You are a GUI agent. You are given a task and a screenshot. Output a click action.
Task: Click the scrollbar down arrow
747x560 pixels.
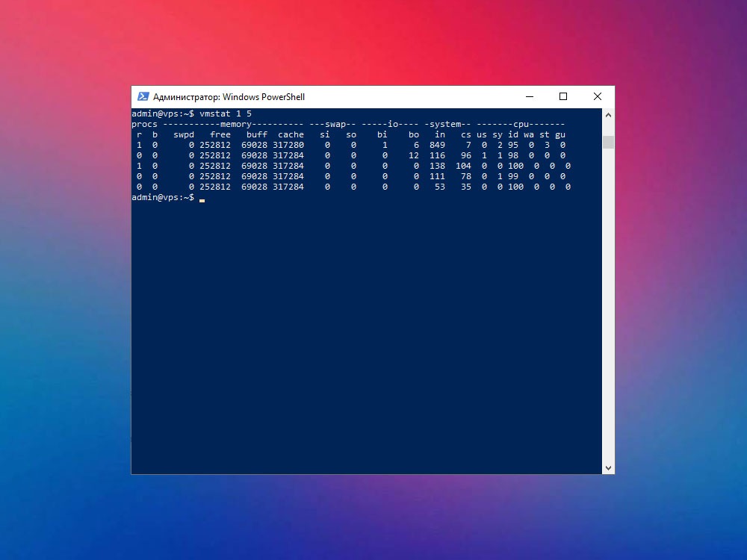click(x=608, y=468)
